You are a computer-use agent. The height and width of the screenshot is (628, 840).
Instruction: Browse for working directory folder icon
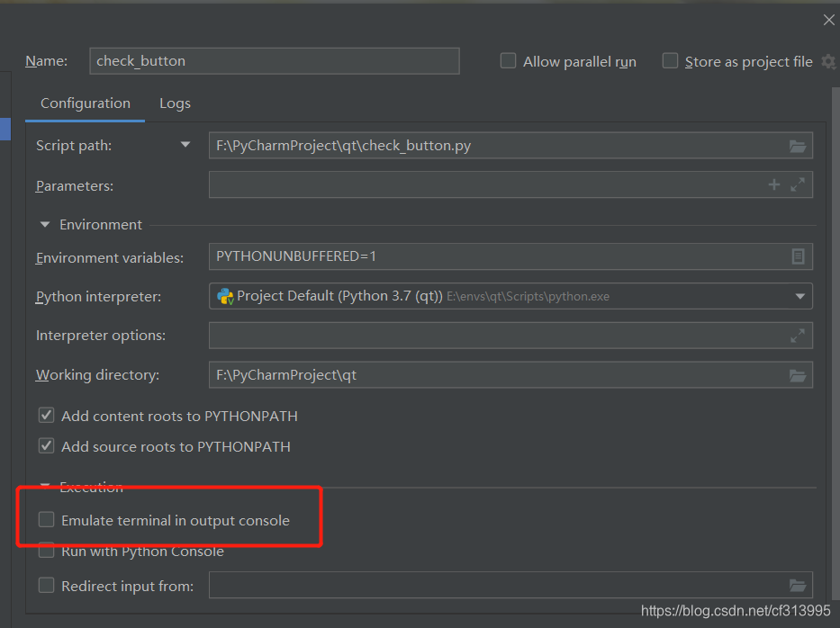point(797,376)
